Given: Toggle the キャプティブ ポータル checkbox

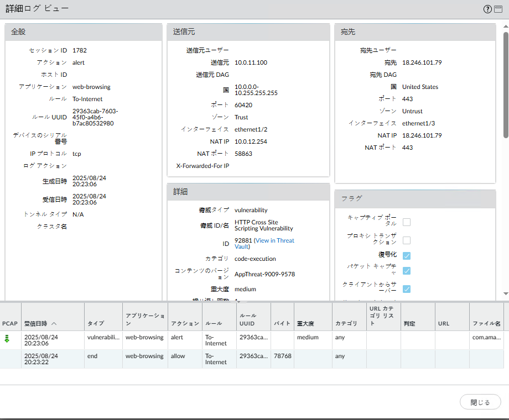Looking at the screenshot, I should coord(407,222).
